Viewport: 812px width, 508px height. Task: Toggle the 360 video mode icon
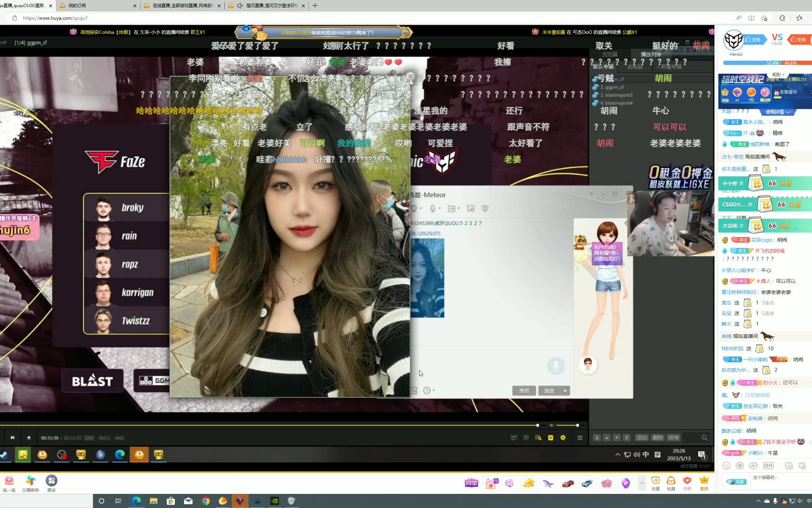click(514, 437)
